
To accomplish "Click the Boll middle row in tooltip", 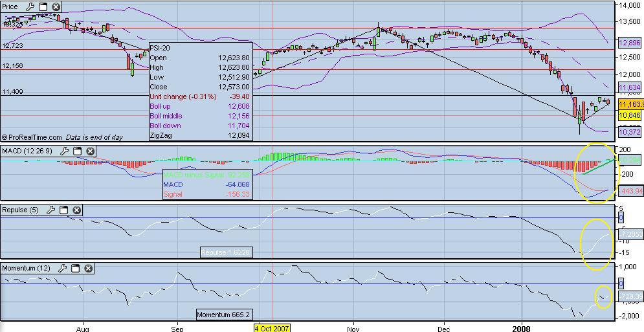I will pos(199,116).
